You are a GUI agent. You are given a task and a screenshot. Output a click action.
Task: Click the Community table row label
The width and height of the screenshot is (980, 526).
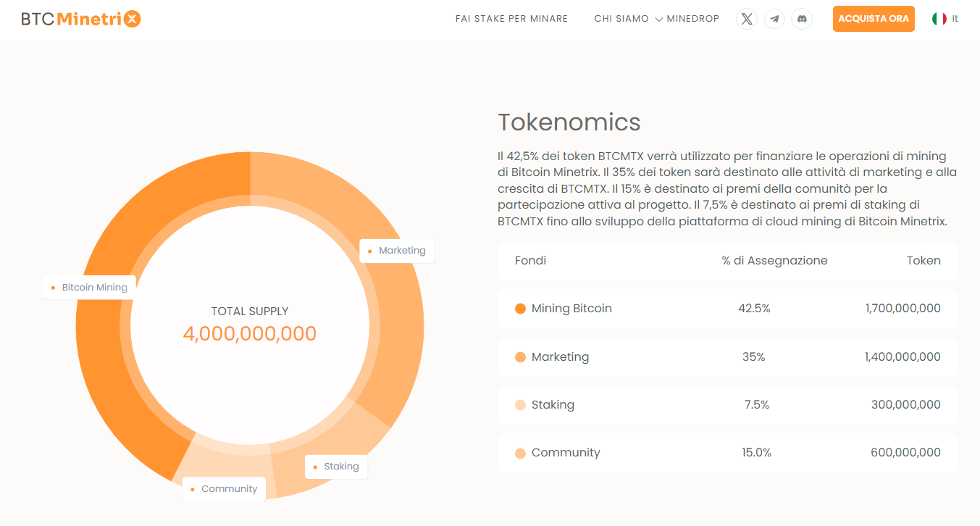tap(566, 453)
